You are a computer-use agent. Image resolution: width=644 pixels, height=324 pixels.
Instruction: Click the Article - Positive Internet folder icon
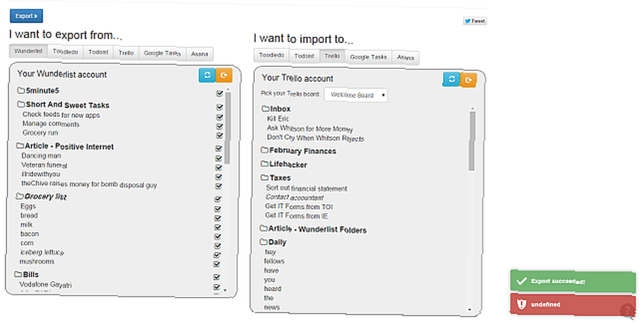[x=20, y=146]
